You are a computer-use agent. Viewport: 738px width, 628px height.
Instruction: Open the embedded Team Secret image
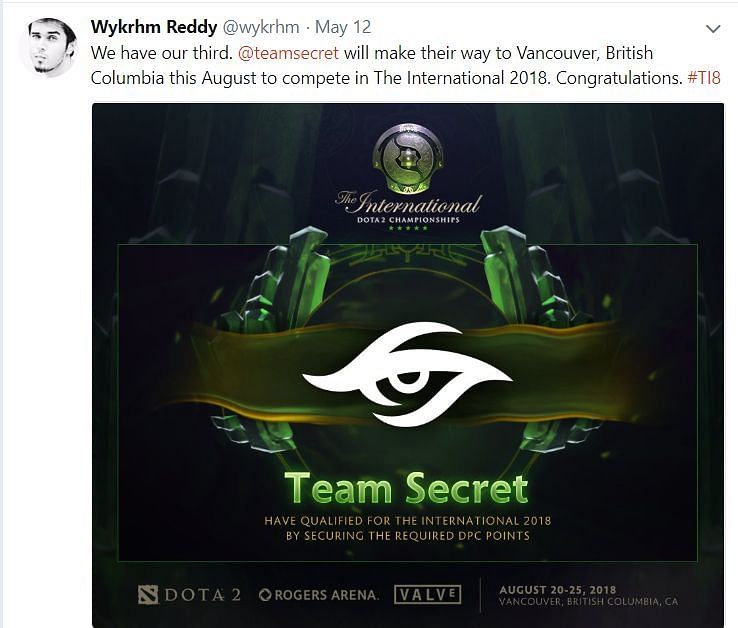tap(408, 365)
